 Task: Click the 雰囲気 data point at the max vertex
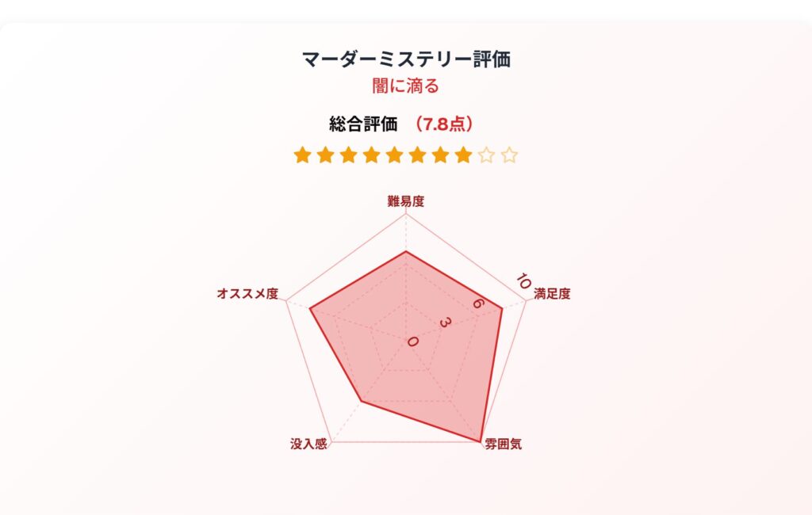tap(480, 441)
